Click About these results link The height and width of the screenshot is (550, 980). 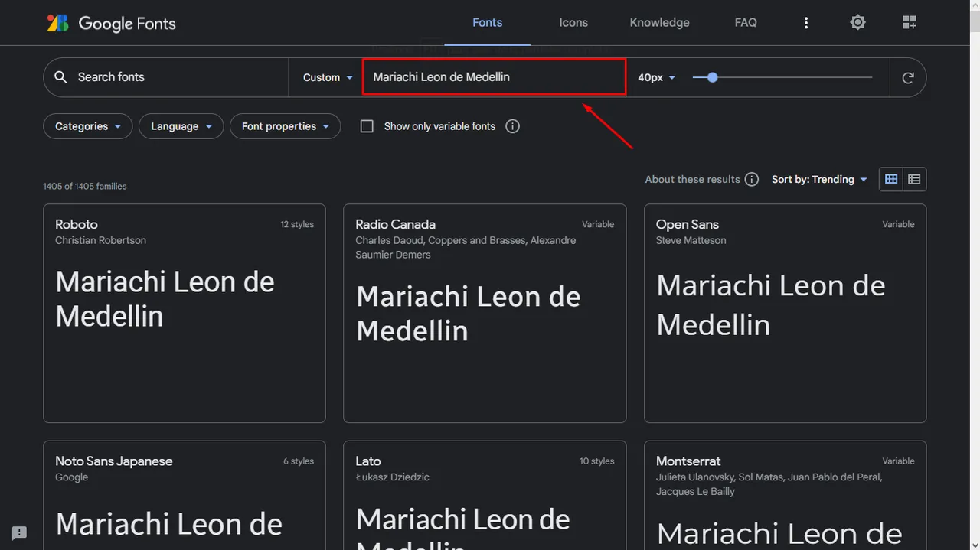[x=692, y=179]
